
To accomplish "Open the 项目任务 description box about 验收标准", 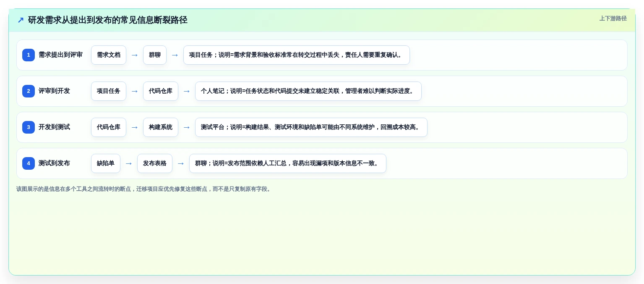I will 297,55.
